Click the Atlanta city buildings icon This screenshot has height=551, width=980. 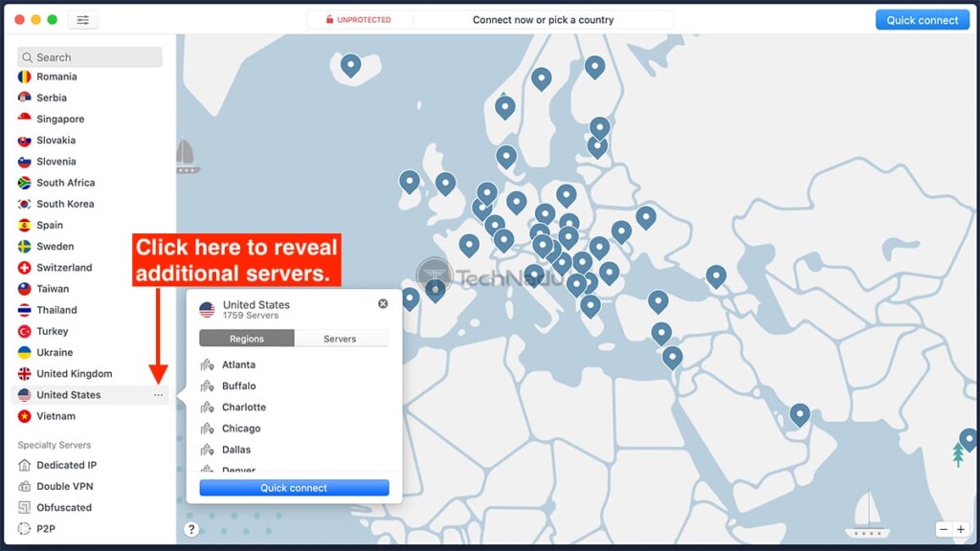pos(207,364)
